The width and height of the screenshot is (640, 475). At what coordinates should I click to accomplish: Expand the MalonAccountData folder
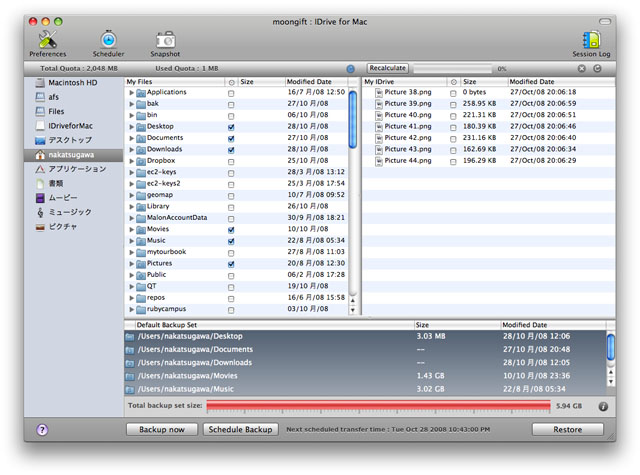(x=131, y=218)
